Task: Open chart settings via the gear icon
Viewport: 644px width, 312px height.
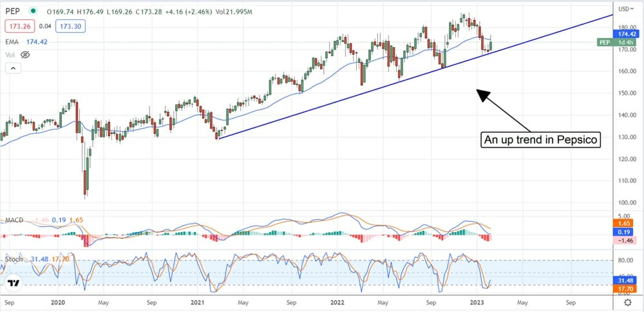Action: click(627, 301)
